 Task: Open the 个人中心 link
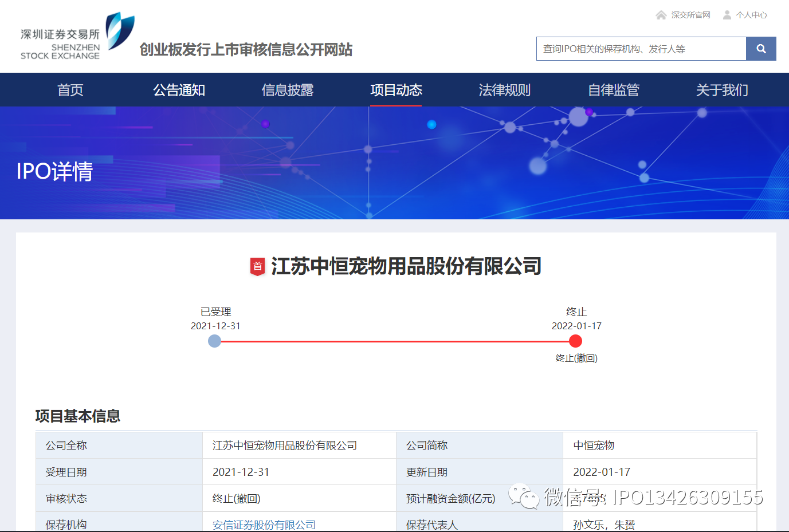pyautogui.click(x=751, y=15)
